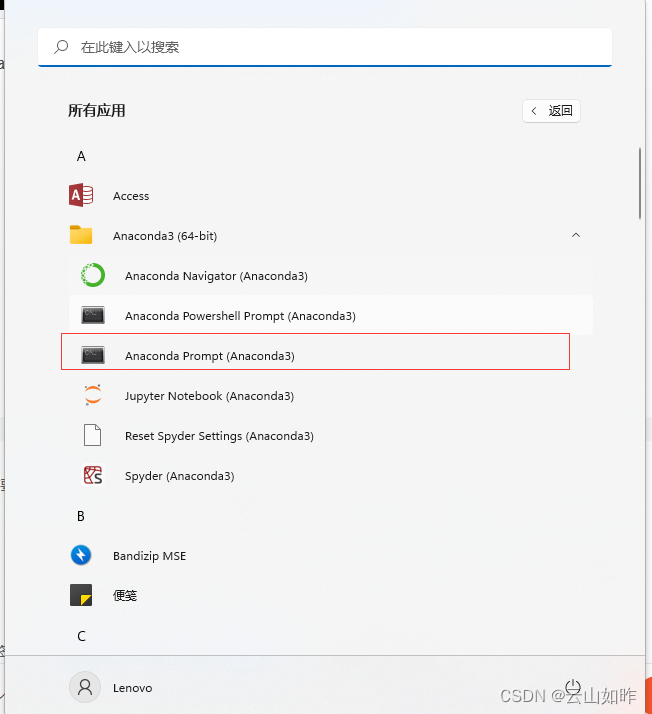Select the letter B group header
Viewport: 652px width, 714px height.
(81, 516)
